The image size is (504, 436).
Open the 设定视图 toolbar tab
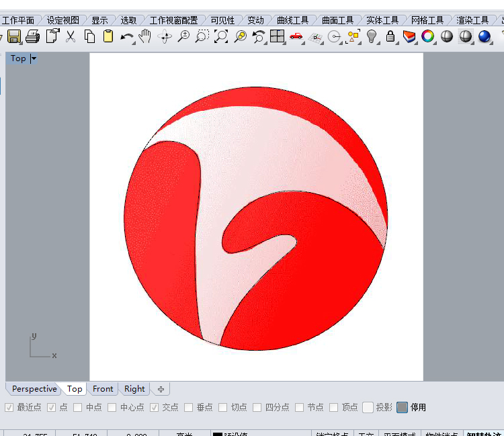pos(63,21)
